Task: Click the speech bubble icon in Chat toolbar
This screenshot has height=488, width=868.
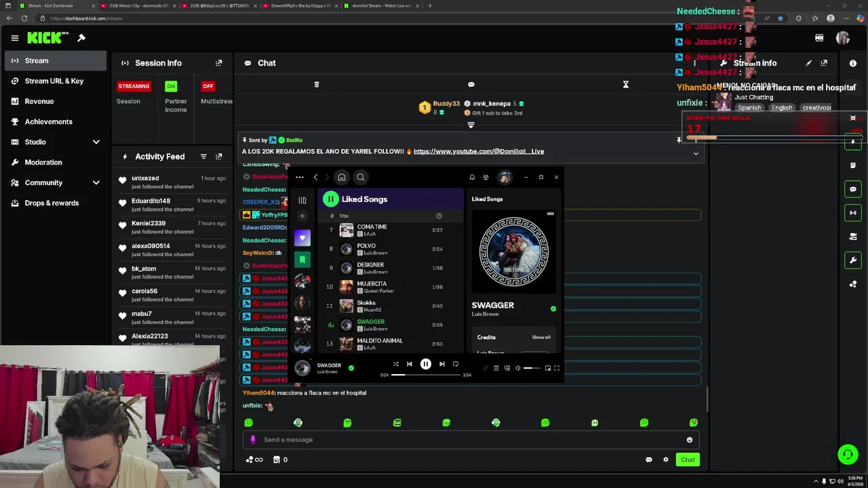Action: (471, 85)
